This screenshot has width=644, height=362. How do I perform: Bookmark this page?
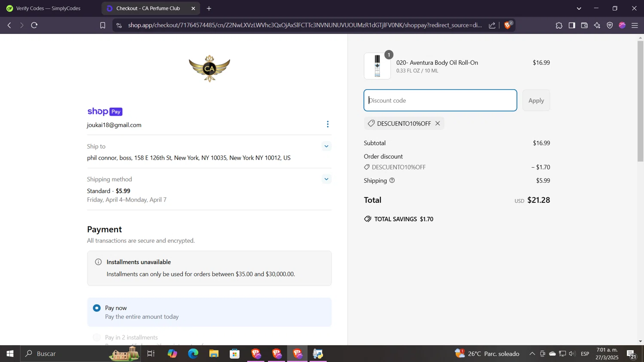pos(103,25)
